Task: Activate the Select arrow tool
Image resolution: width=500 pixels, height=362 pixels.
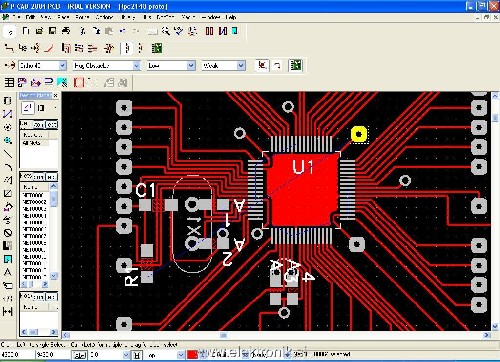Action: 9,32
